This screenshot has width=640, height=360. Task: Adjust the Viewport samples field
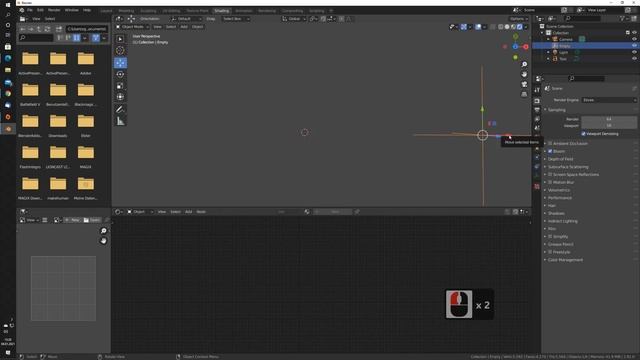click(x=609, y=126)
